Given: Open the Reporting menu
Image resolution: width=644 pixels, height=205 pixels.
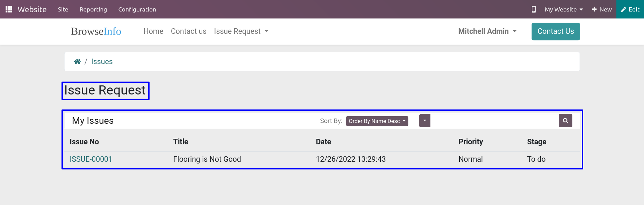Looking at the screenshot, I should (x=93, y=9).
